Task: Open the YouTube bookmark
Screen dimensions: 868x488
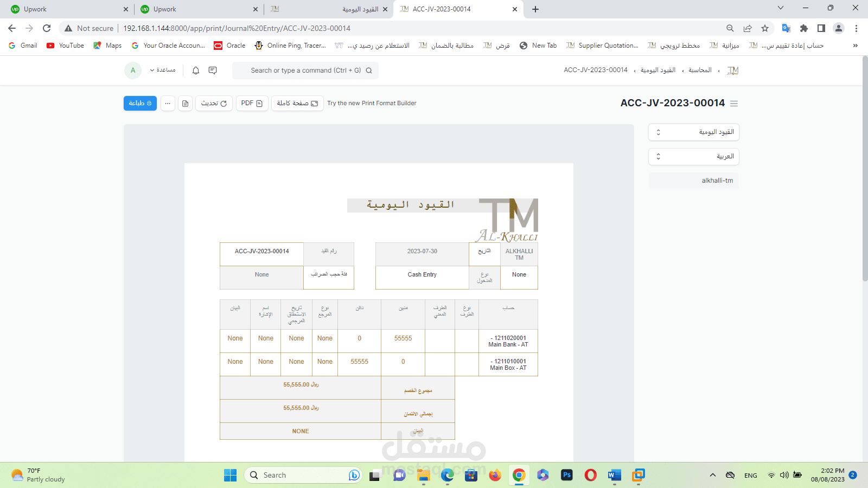Action: (65, 46)
